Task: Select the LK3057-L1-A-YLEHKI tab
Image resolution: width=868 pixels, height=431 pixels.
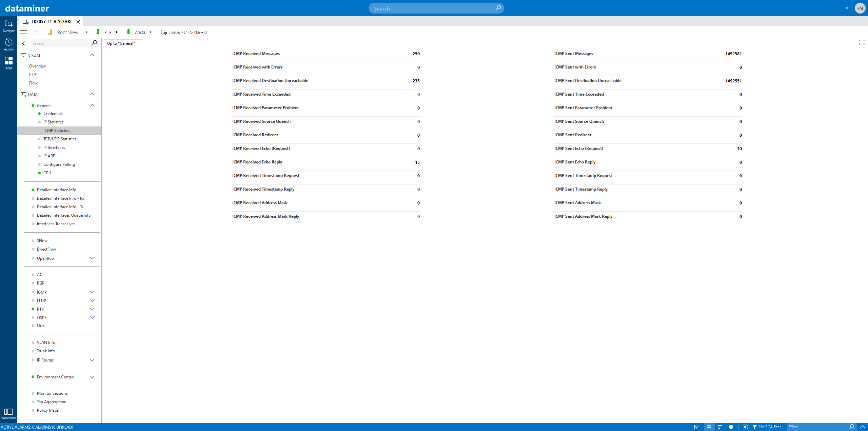Action: [x=51, y=21]
